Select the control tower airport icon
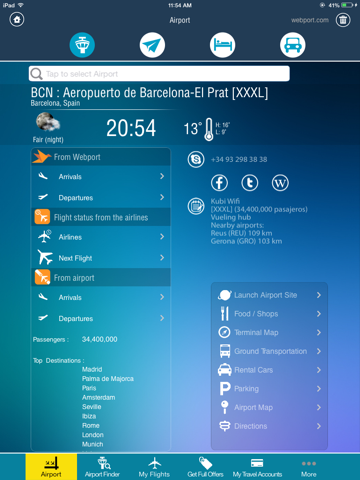The height and width of the screenshot is (480, 360). click(x=82, y=45)
